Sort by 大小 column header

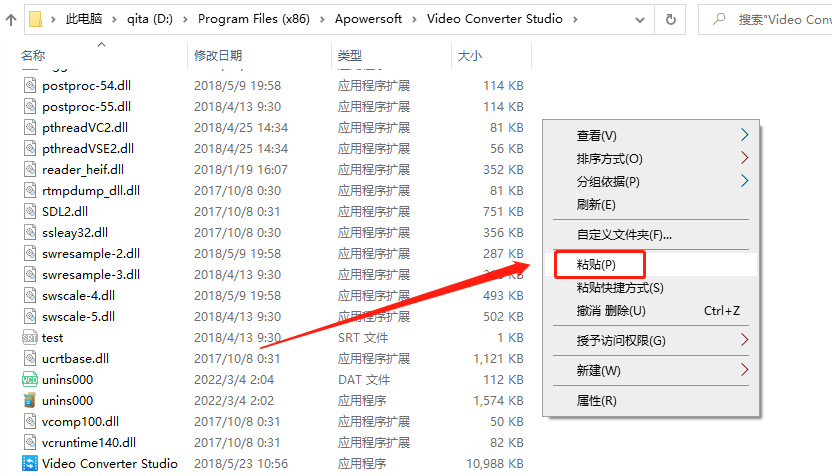tap(470, 55)
